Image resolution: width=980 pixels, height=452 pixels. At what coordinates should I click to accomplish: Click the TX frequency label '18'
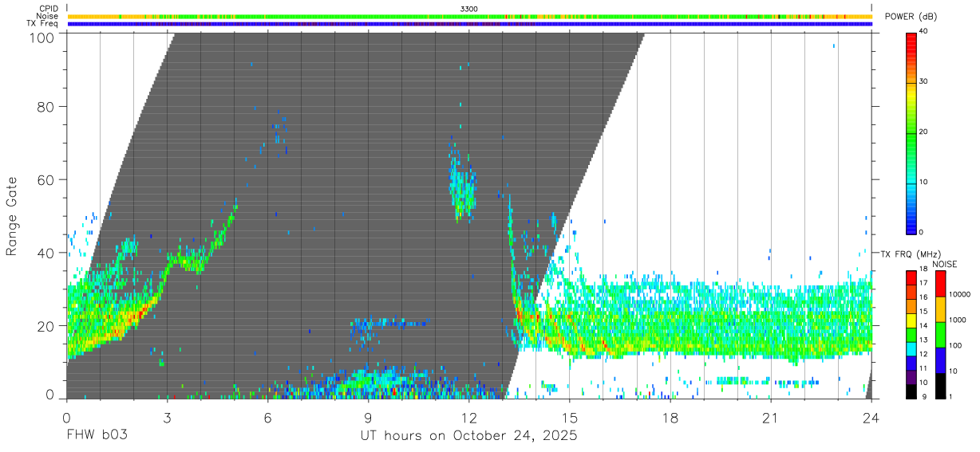[924, 270]
